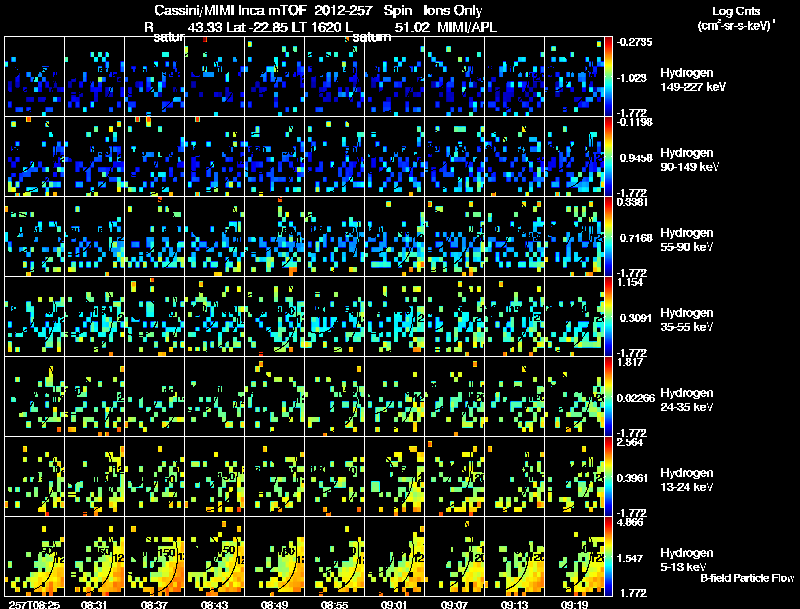Click the '-0.1198' colorbar value
Viewport: 800px width, 609px height.
pyautogui.click(x=634, y=122)
